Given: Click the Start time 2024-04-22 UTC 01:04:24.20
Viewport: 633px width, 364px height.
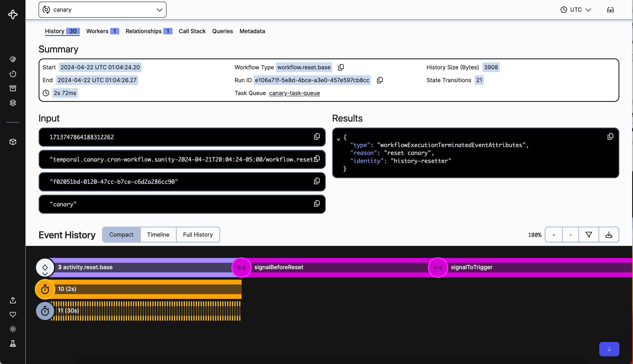Looking at the screenshot, I should [100, 67].
